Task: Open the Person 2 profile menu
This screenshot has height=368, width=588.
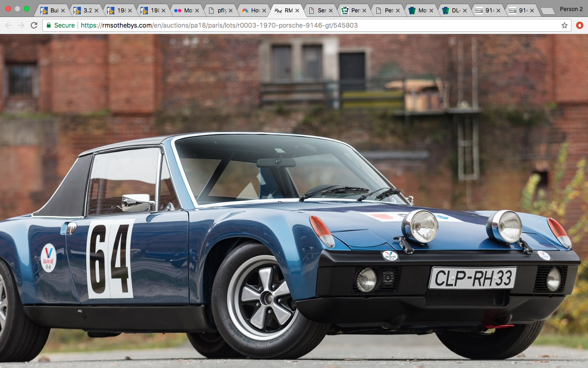Action: click(x=571, y=9)
